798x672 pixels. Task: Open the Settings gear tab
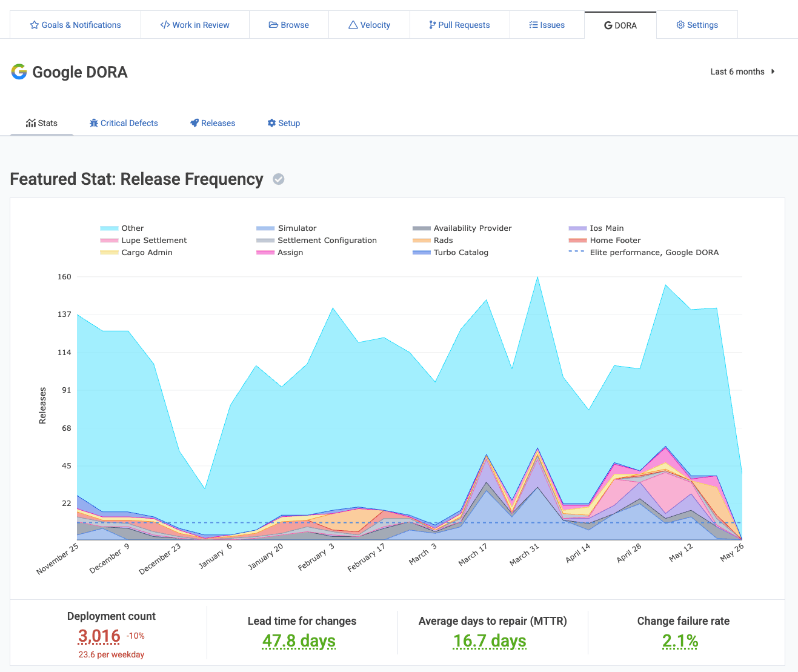click(697, 25)
